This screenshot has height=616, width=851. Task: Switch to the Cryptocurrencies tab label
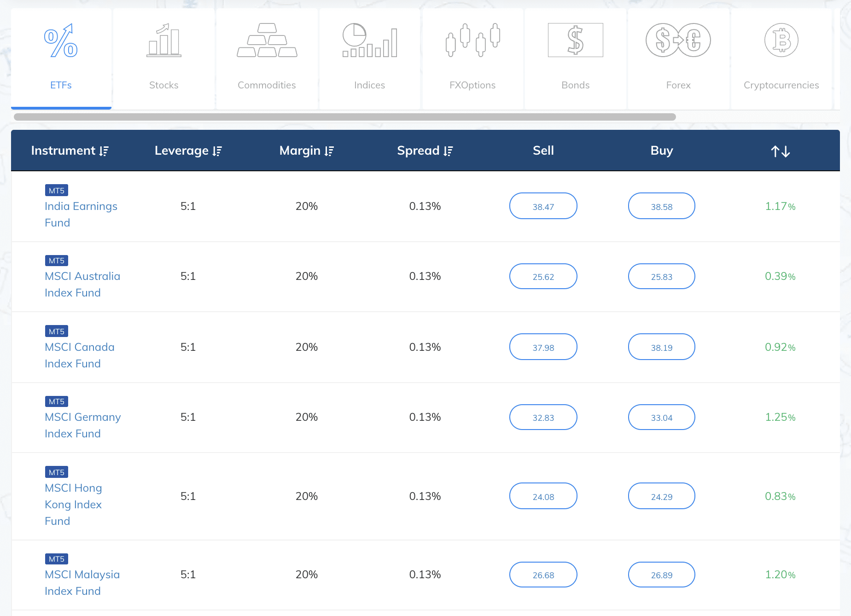pos(781,85)
